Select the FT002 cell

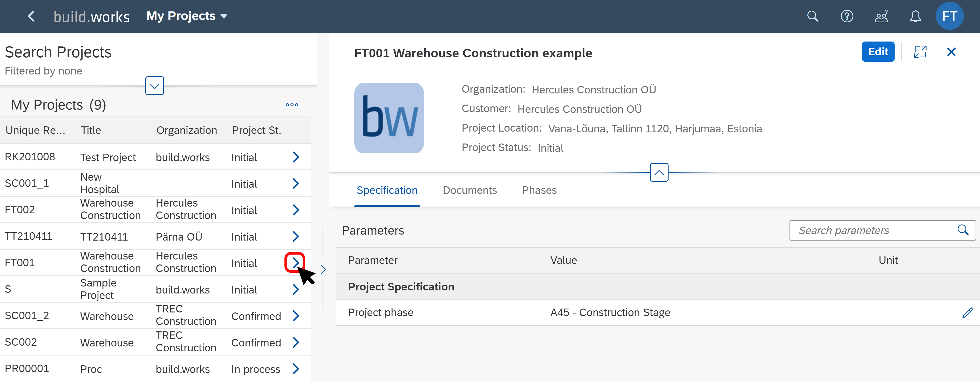[19, 210]
